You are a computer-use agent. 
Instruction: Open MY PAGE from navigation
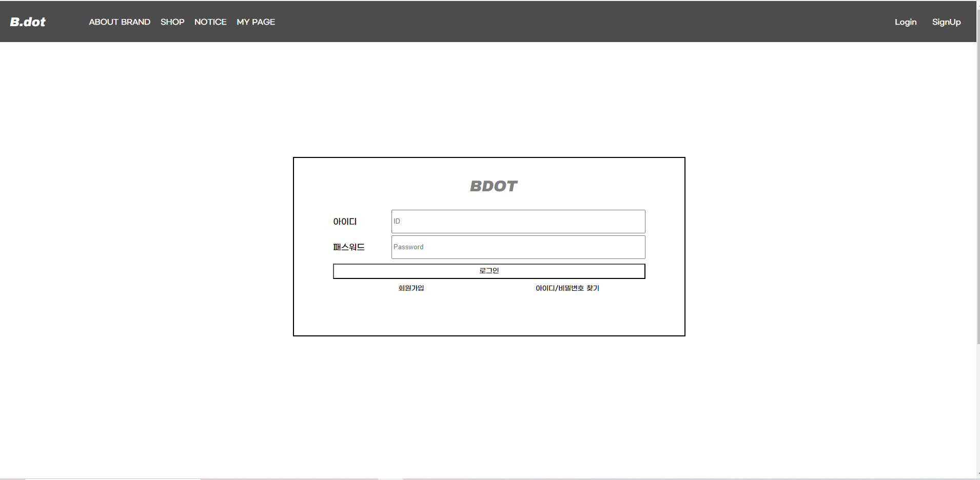pyautogui.click(x=256, y=22)
